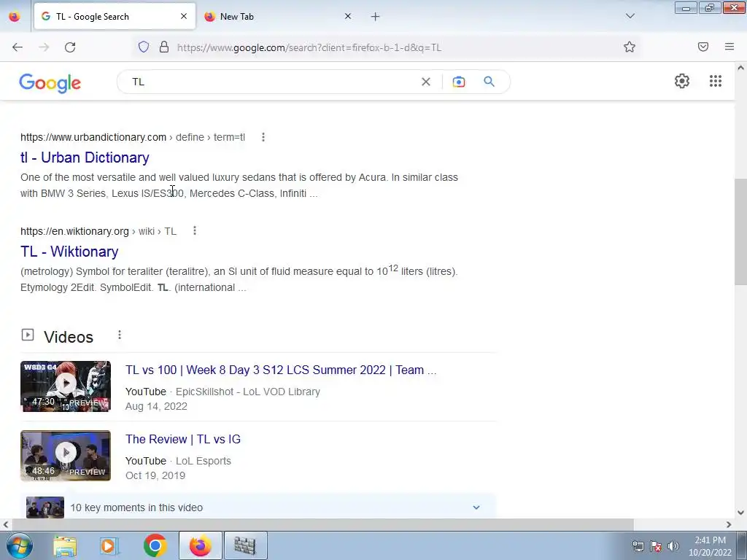Open the Action Center flag icon
Viewport: 747px width, 560px height.
[x=656, y=545]
